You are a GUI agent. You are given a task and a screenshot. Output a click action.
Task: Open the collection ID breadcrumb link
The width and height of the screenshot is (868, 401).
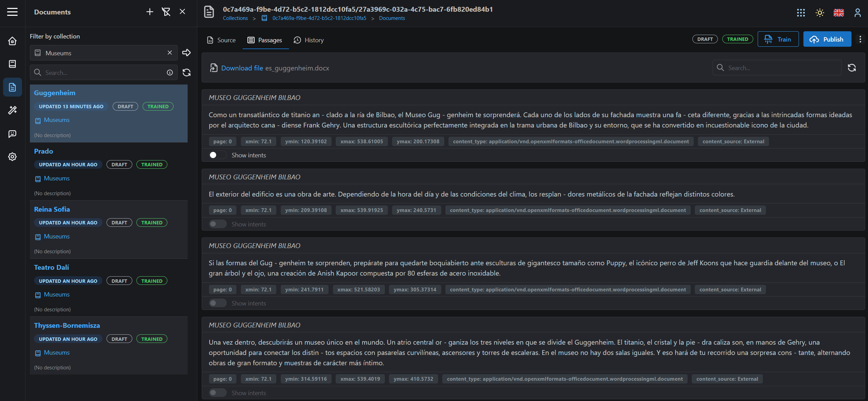tap(319, 18)
